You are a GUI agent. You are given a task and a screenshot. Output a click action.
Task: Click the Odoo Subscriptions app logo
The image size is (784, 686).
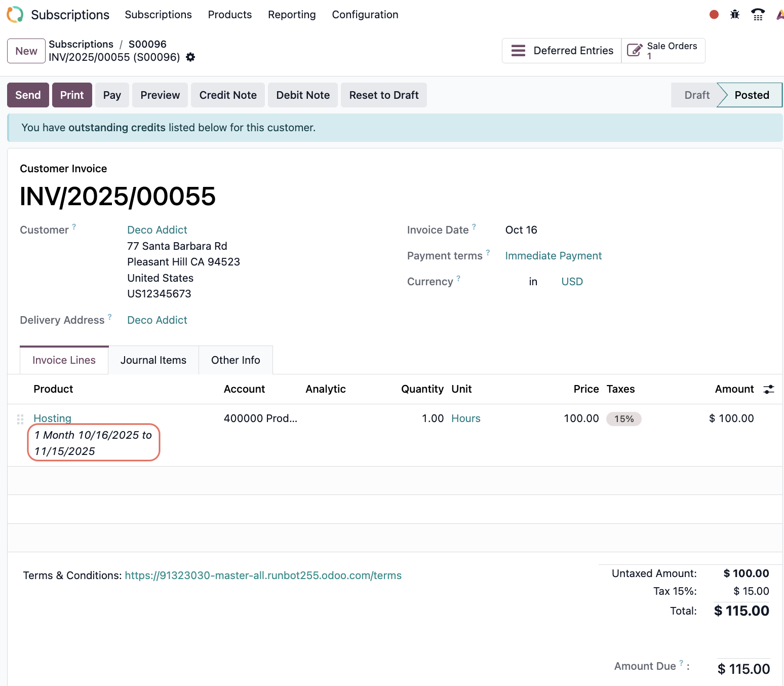pos(15,15)
